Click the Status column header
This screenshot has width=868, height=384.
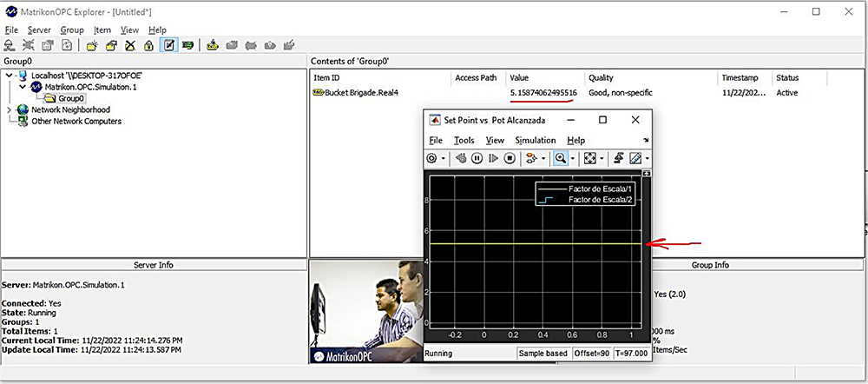point(799,78)
